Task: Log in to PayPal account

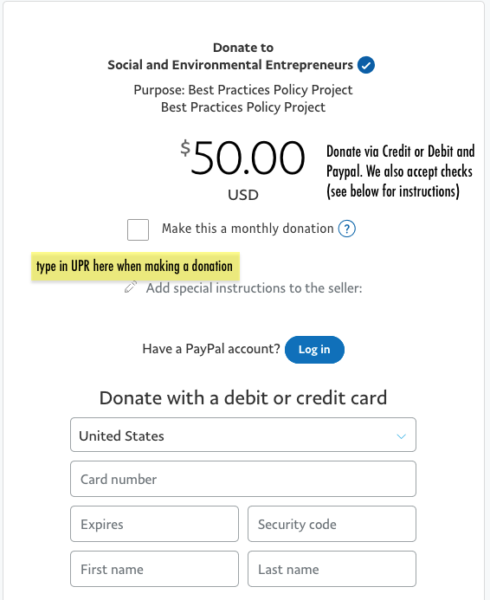Action: [x=314, y=349]
